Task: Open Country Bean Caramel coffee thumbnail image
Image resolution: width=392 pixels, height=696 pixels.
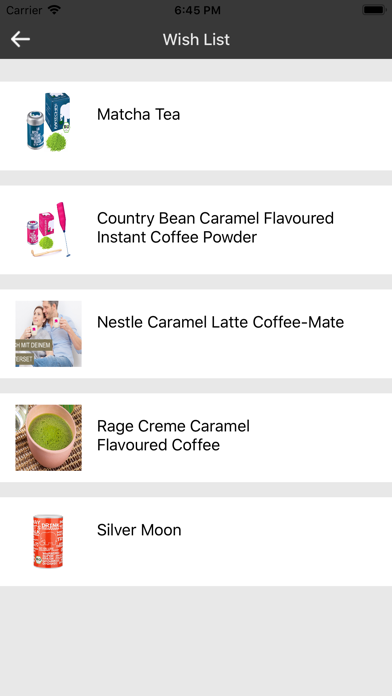Action: click(x=48, y=229)
